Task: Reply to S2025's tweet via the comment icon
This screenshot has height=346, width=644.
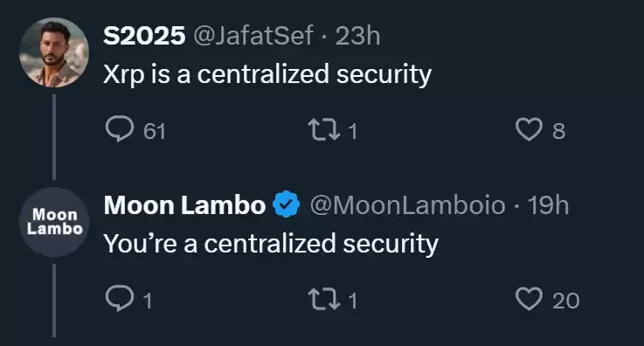Action: 120,129
